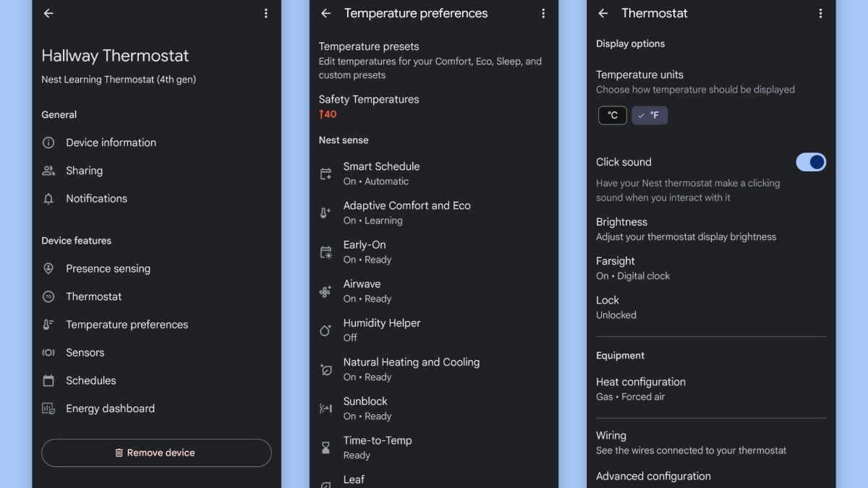Open Presence sensing location icon
The height and width of the screenshot is (488, 868).
tap(48, 268)
